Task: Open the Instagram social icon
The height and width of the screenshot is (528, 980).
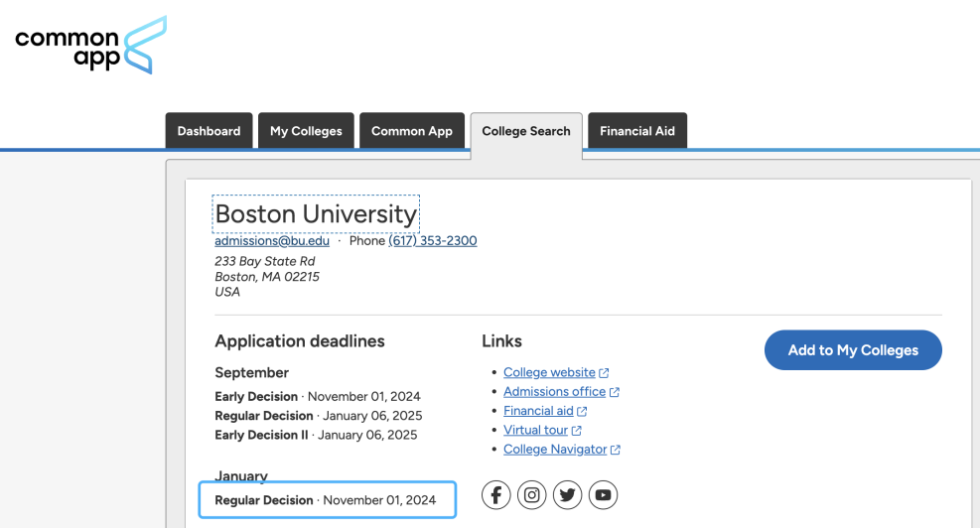Action: (532, 495)
